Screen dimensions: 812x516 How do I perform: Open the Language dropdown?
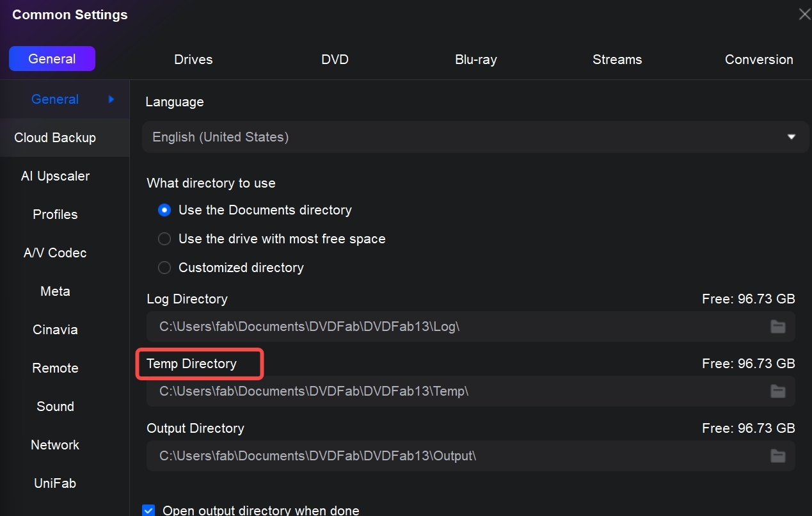(475, 137)
